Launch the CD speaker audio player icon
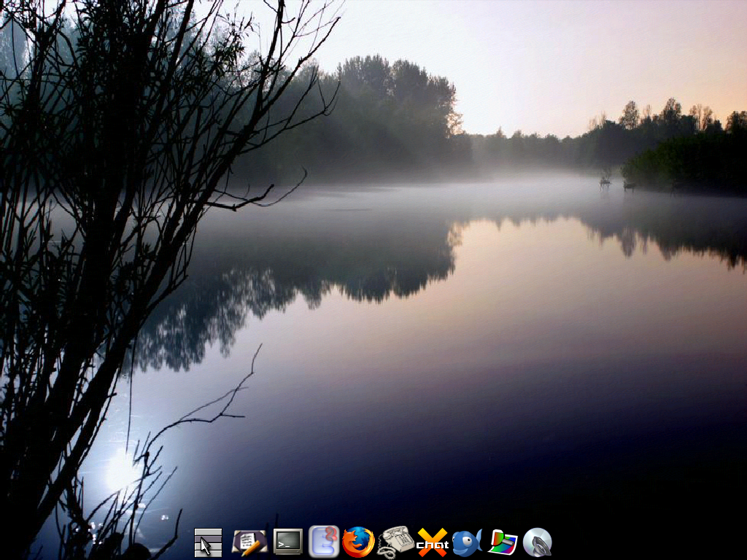The image size is (747, 560). tap(538, 542)
